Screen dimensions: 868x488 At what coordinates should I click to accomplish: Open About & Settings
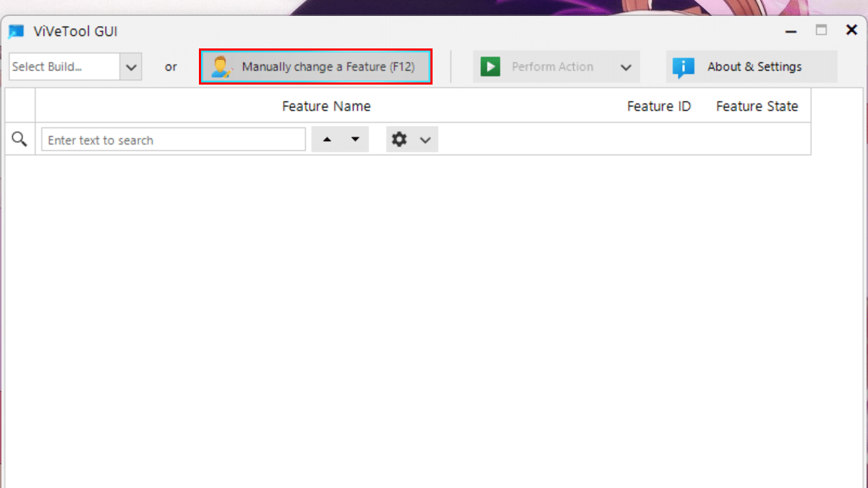click(752, 67)
